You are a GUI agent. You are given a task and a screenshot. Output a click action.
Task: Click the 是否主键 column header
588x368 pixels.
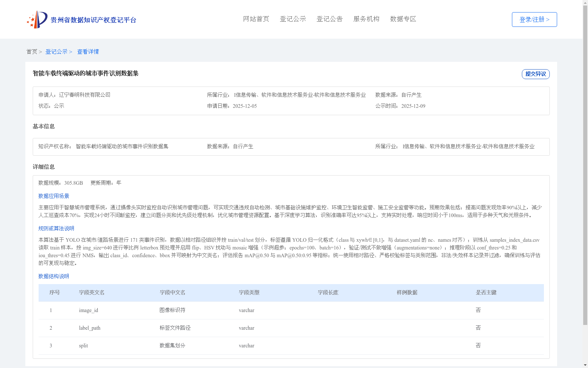point(486,293)
